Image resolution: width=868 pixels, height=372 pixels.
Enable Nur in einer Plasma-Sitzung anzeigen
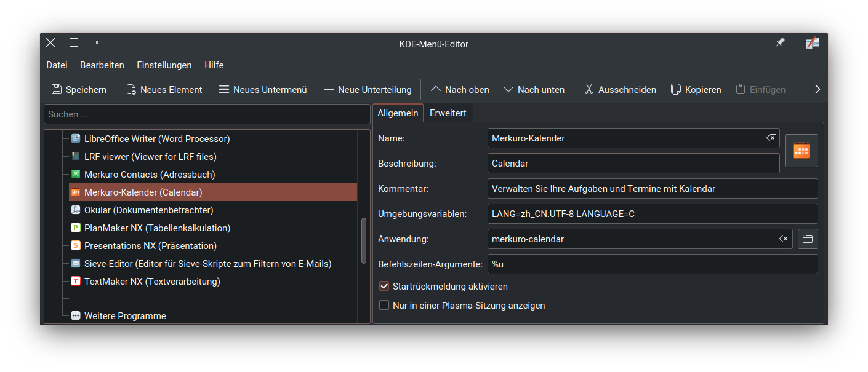384,306
